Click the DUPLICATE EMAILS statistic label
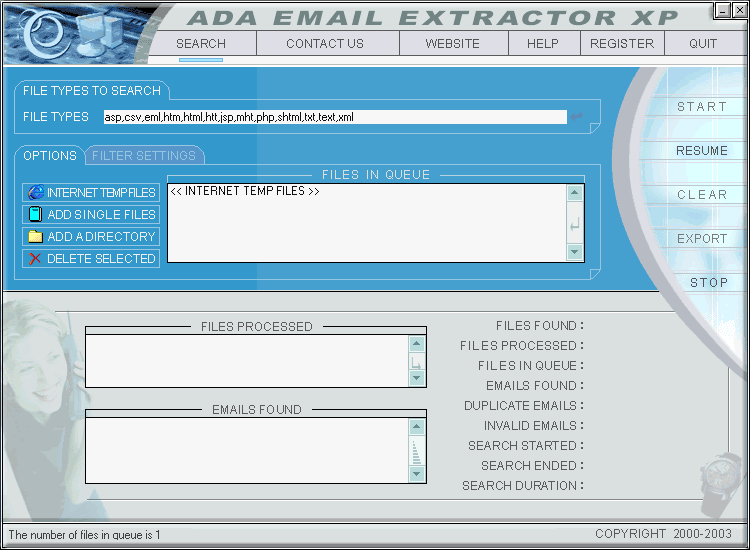 pos(524,406)
